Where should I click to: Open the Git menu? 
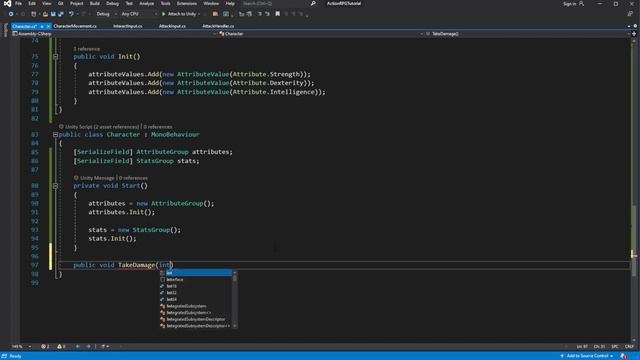(x=60, y=4)
